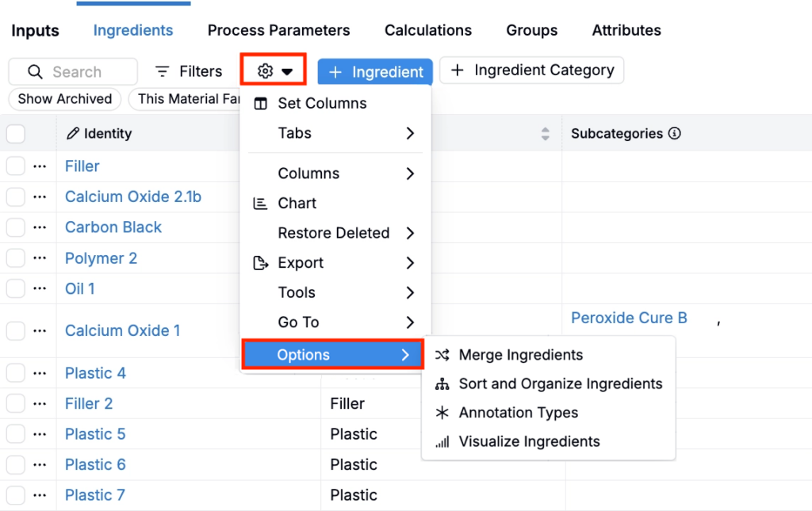Check the Filler row checkbox
This screenshot has height=511, width=812.
click(16, 166)
